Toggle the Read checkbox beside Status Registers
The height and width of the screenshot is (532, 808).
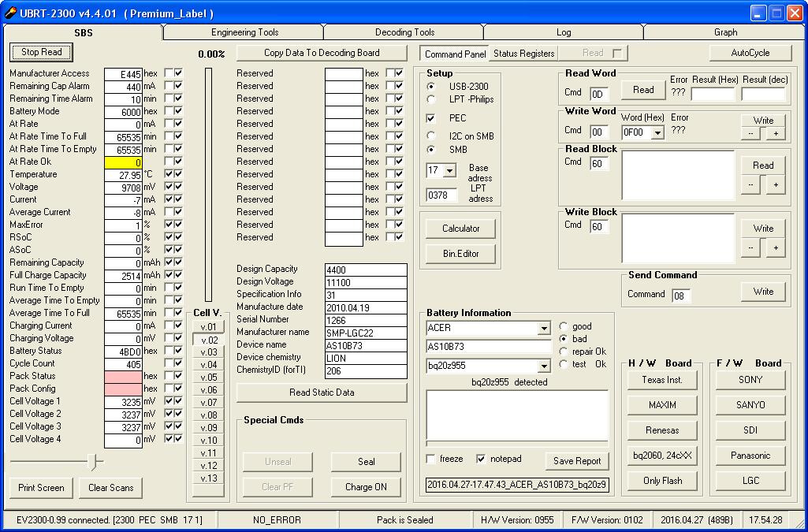(616, 53)
